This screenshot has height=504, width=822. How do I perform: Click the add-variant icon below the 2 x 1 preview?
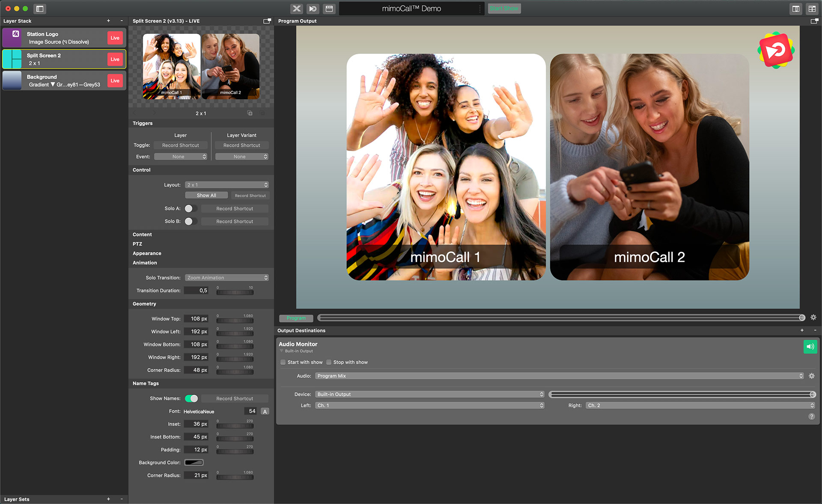click(250, 113)
